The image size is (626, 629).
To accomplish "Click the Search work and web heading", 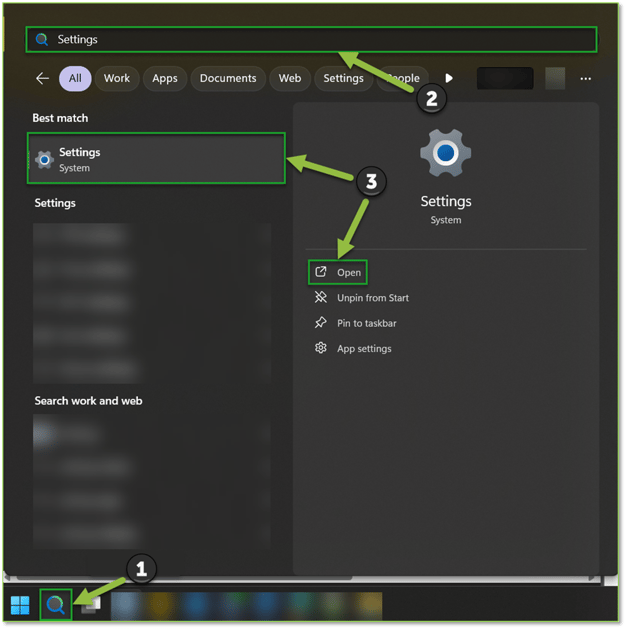I will pos(88,401).
